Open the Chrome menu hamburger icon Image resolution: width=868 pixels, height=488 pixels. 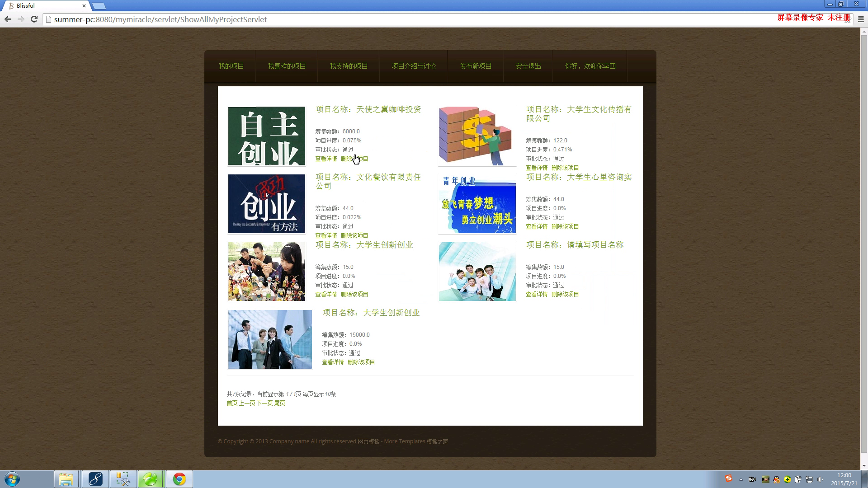[861, 19]
